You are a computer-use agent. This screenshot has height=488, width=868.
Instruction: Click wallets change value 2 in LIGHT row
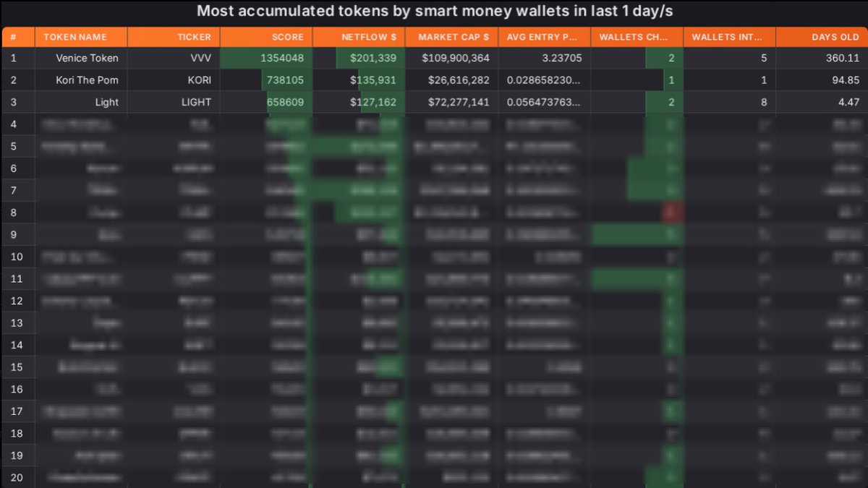(671, 102)
